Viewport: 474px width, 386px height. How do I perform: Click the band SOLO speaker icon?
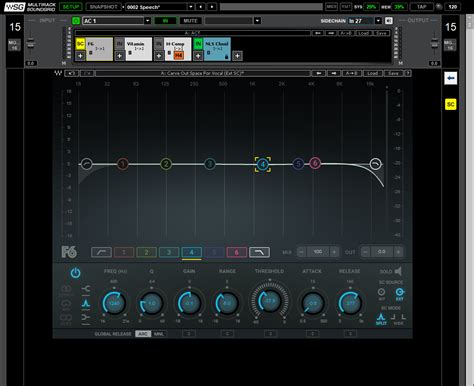[398, 271]
